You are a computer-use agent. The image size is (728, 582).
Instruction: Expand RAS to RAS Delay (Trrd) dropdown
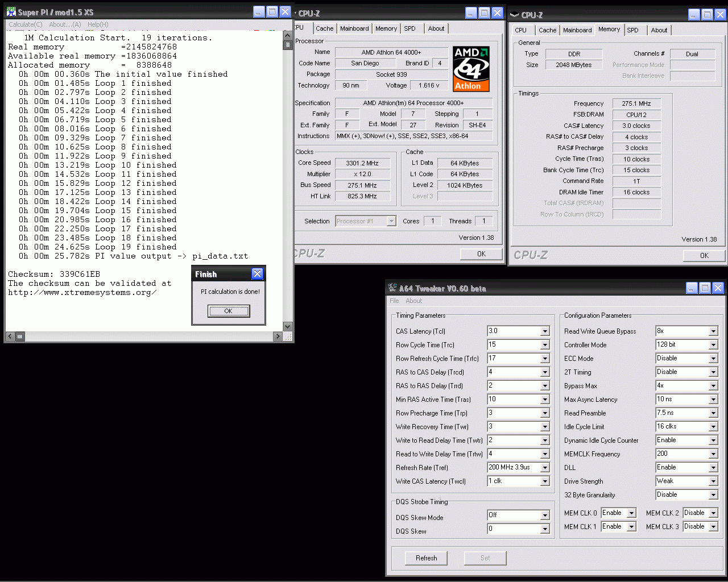(544, 386)
